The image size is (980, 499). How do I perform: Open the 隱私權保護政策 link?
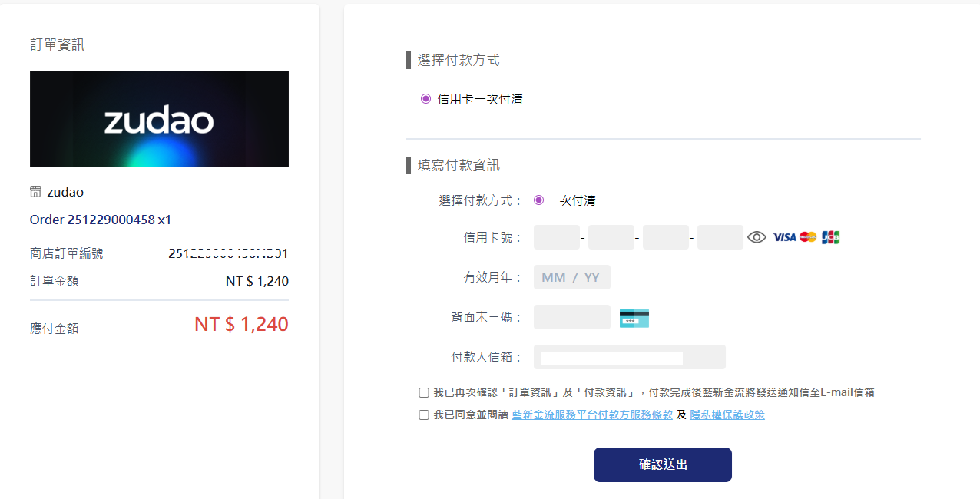coord(727,415)
